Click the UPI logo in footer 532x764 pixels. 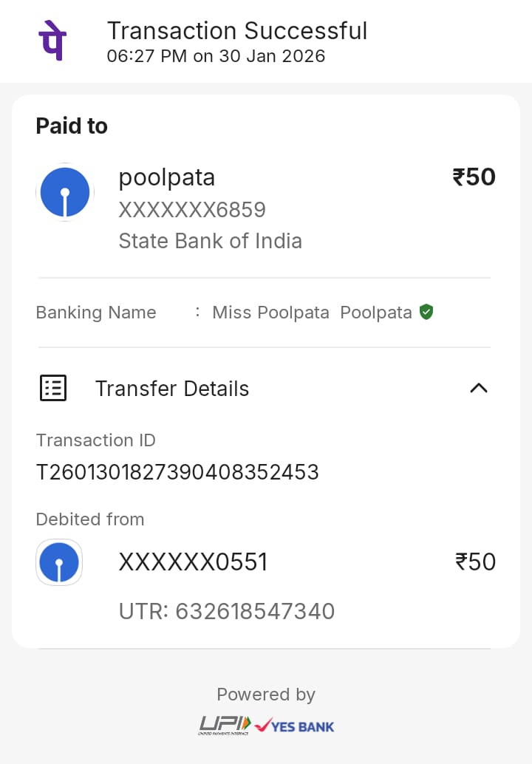tap(225, 726)
